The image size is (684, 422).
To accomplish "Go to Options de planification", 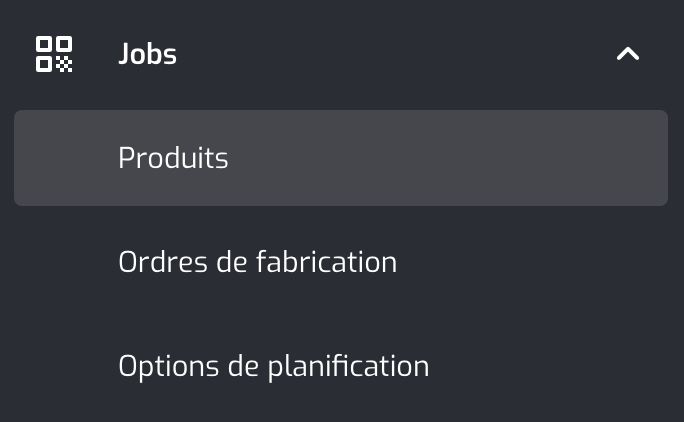I will (x=273, y=366).
